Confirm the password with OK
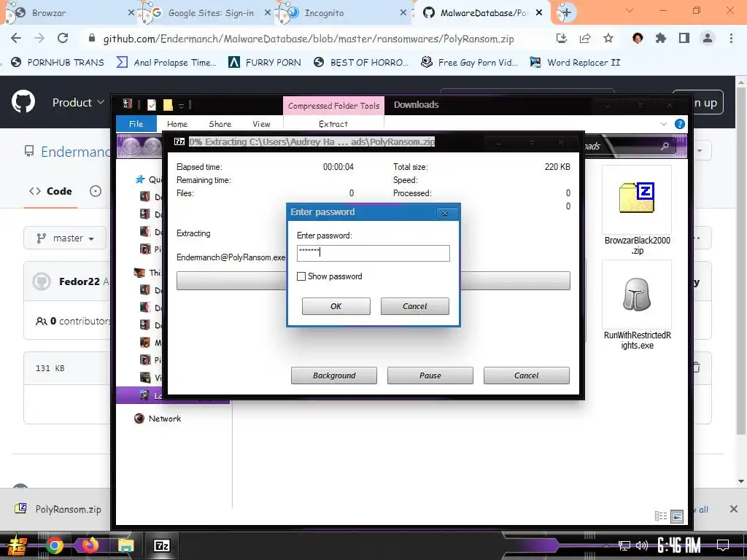Image resolution: width=747 pixels, height=560 pixels. 336,306
